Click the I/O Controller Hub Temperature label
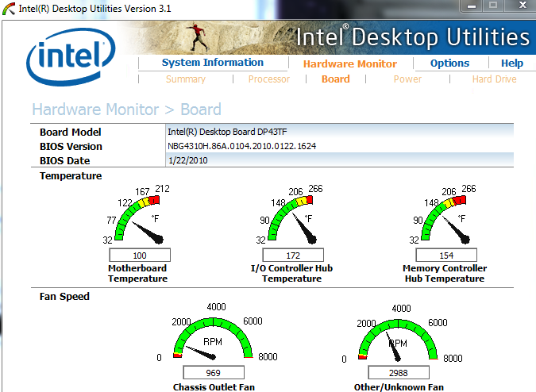 tap(291, 273)
